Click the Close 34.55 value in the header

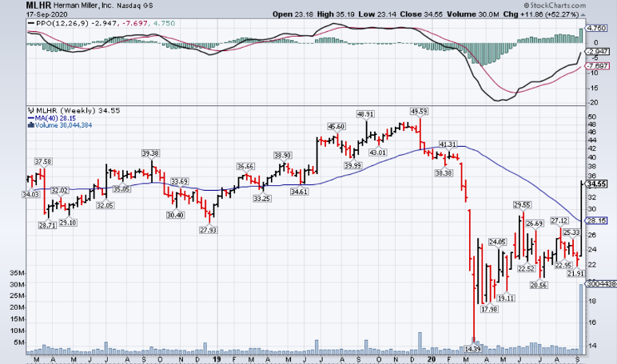(421, 14)
